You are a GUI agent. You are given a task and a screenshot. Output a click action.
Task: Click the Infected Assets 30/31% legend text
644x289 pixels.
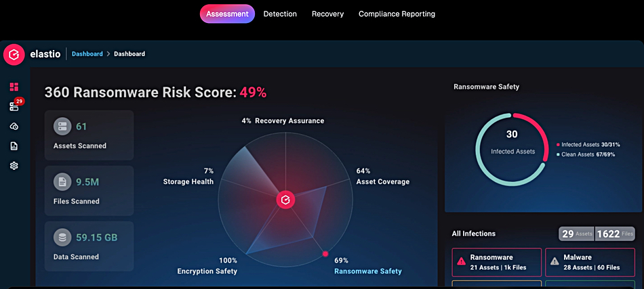590,145
